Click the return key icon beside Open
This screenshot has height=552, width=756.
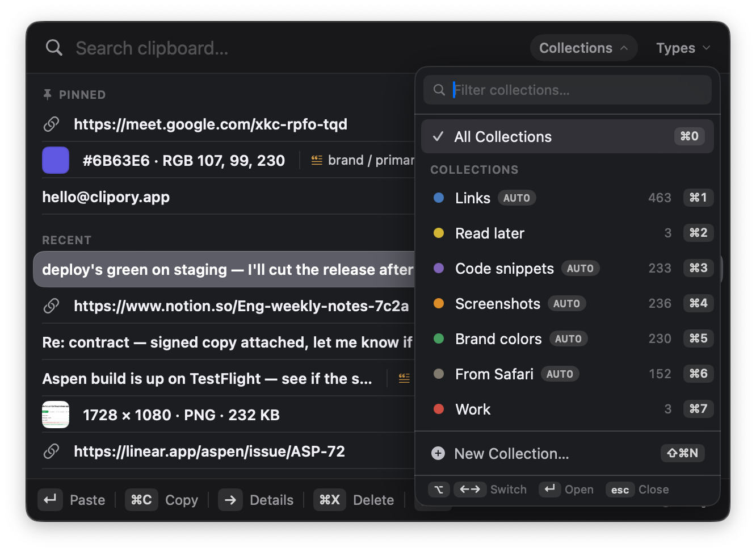point(549,489)
